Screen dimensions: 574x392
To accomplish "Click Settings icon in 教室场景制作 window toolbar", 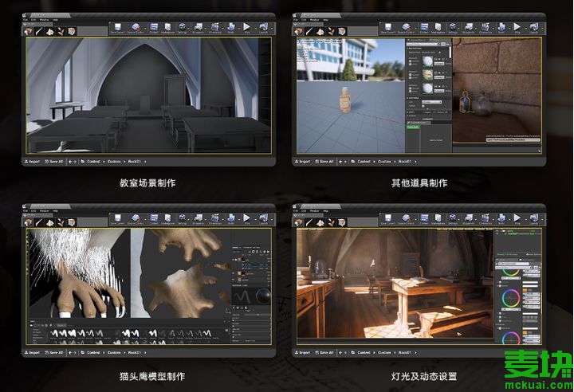I will pos(182,28).
